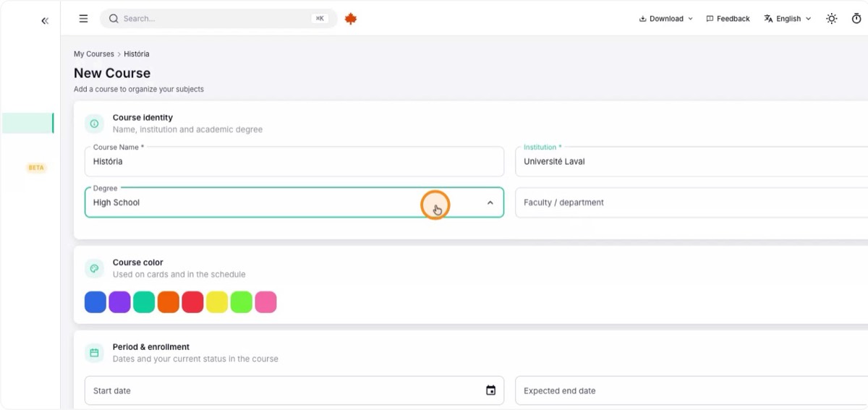Select the pink course color

click(x=265, y=302)
